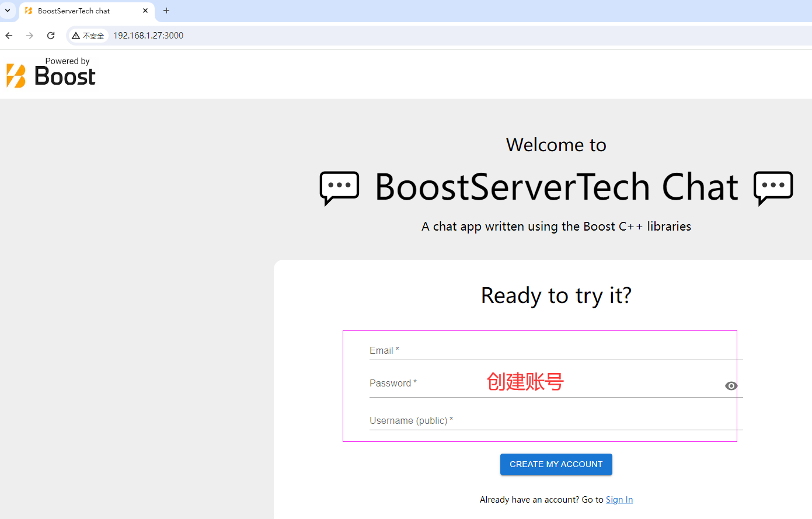Close the BoostServerTech chat tab

click(x=145, y=11)
